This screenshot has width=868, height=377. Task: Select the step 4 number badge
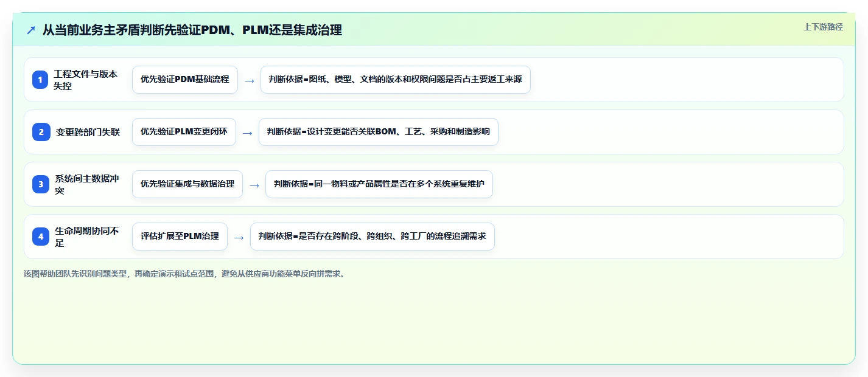pyautogui.click(x=41, y=237)
